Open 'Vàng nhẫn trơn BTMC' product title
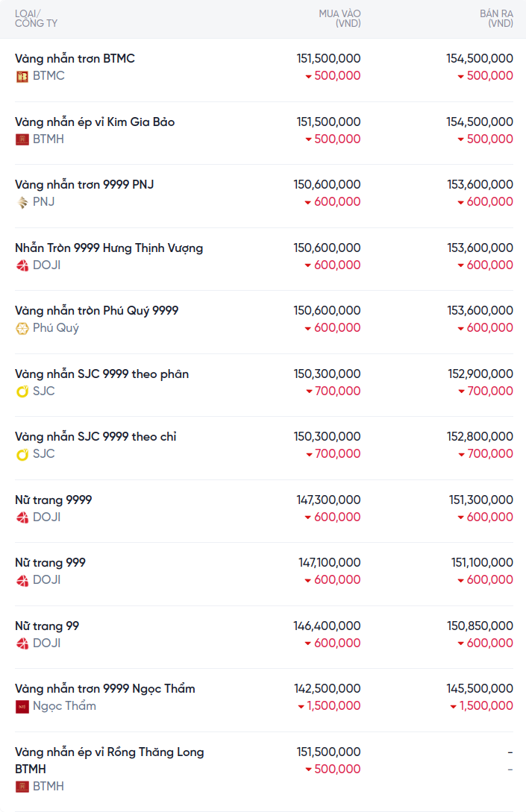526x812 pixels. [75, 58]
